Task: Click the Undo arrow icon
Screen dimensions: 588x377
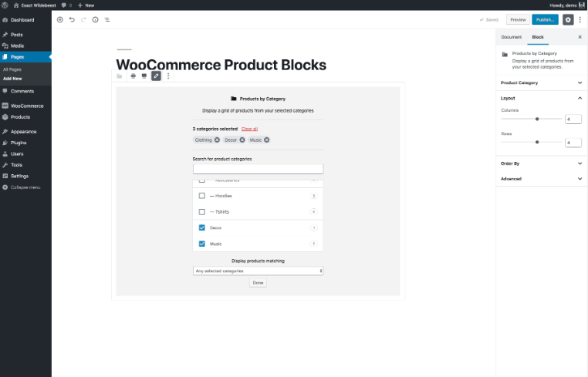Action: tap(72, 19)
